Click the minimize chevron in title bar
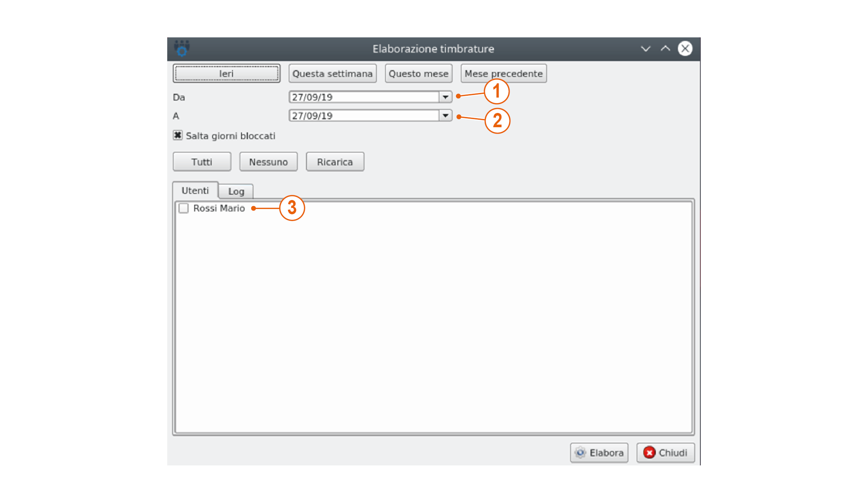This screenshot has height=498, width=868. click(x=645, y=49)
